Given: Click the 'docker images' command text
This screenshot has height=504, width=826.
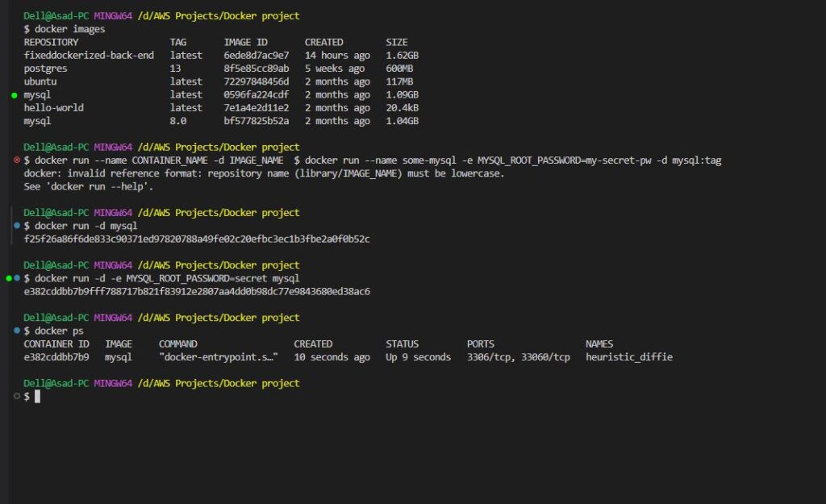Looking at the screenshot, I should point(69,29).
